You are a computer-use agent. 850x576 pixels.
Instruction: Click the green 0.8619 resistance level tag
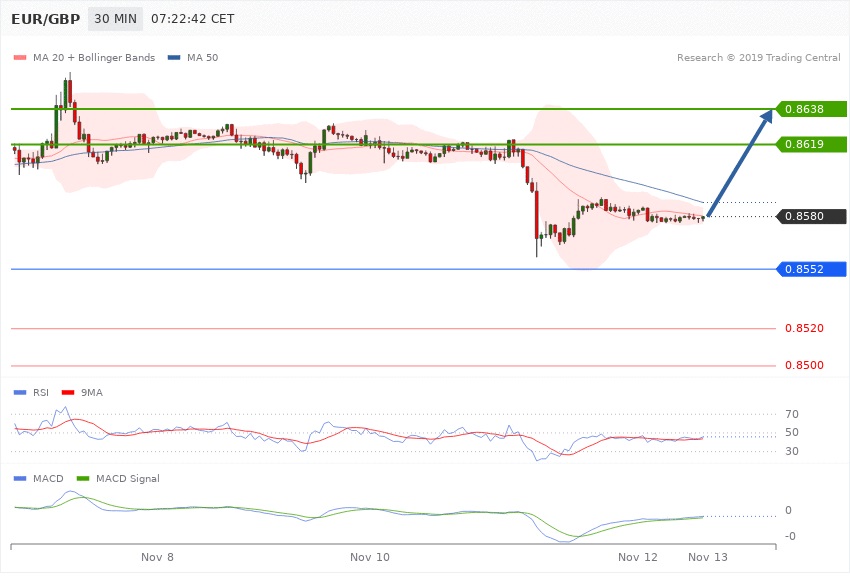811,145
